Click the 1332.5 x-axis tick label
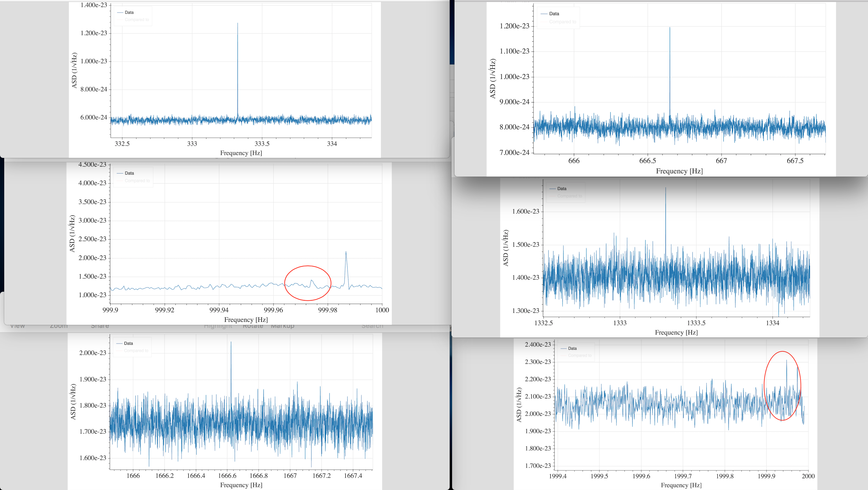This screenshot has height=490, width=868. (543, 323)
